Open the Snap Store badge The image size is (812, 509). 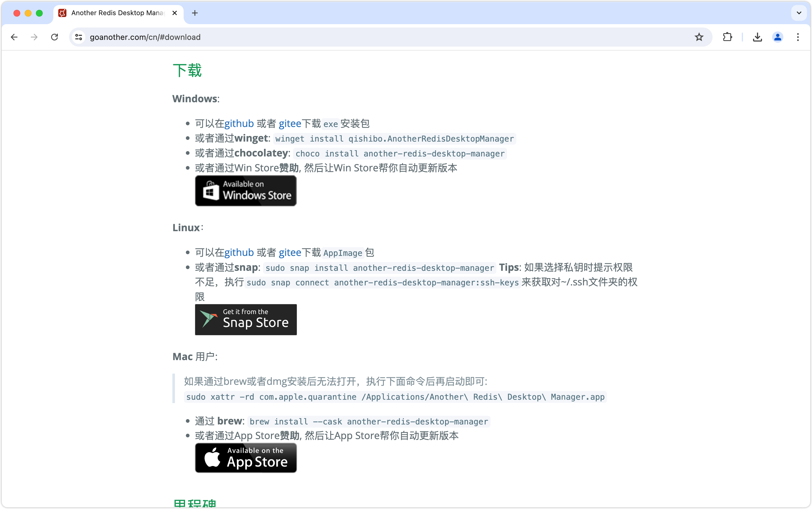(245, 319)
